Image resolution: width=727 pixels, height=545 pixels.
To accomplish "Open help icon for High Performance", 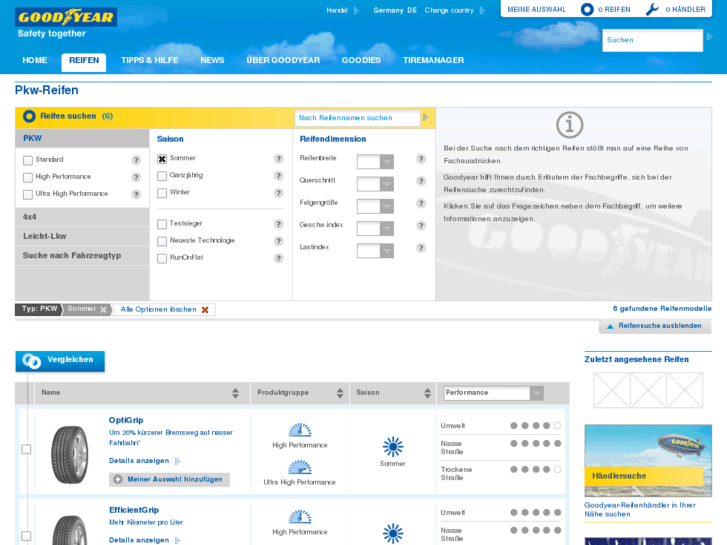I will [x=136, y=177].
